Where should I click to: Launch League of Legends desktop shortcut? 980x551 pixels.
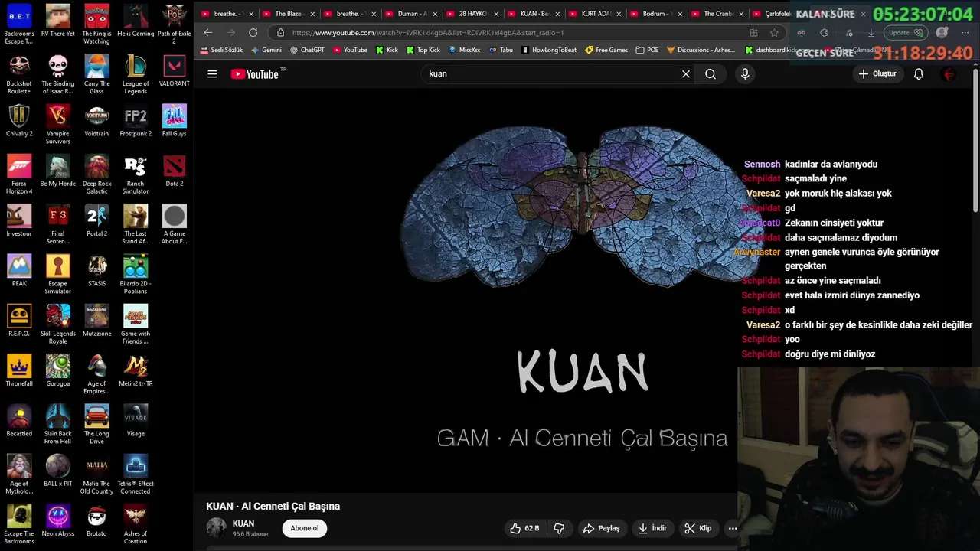[136, 74]
